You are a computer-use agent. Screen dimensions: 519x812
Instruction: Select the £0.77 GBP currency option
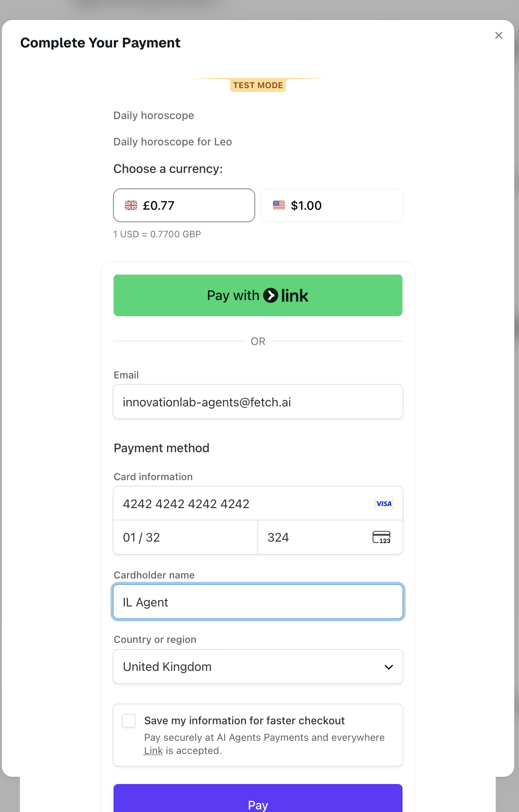click(183, 205)
